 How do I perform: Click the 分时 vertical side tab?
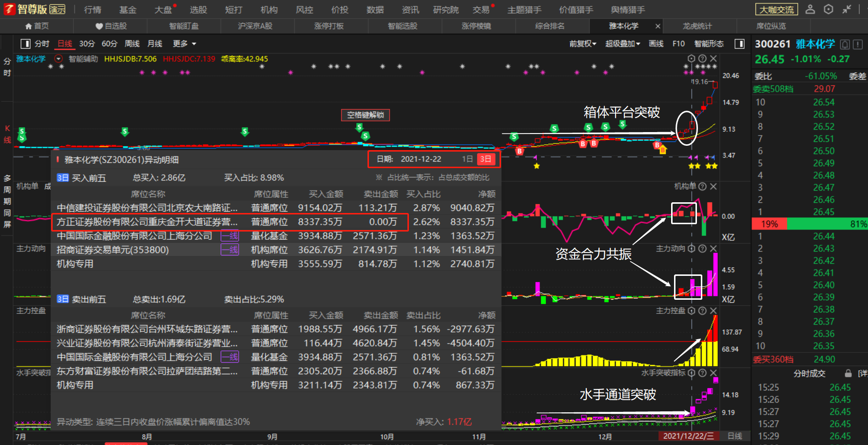[x=7, y=67]
